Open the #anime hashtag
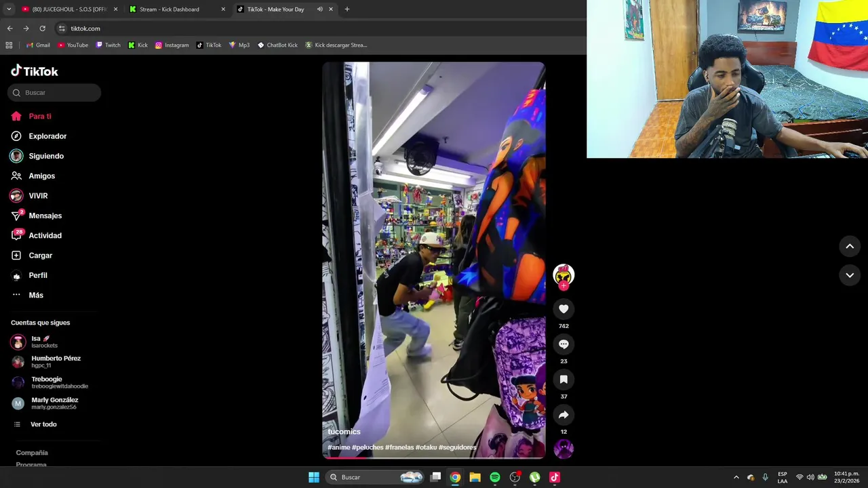 click(338, 447)
